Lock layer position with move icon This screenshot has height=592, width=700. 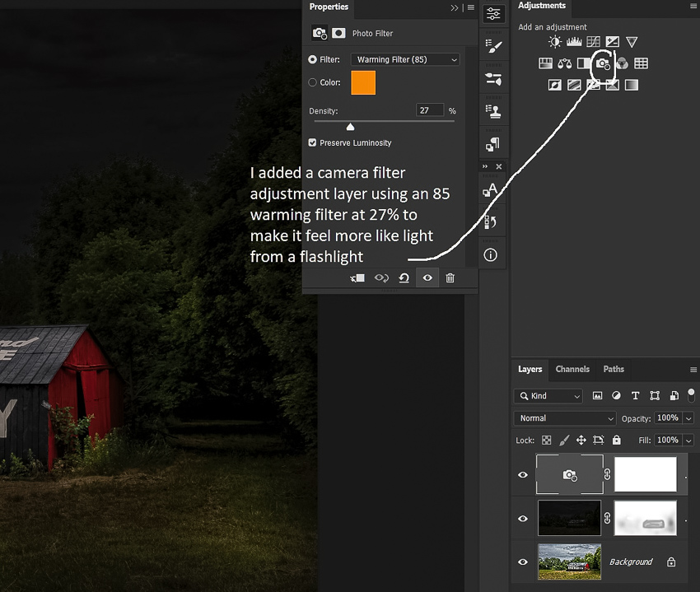581,441
